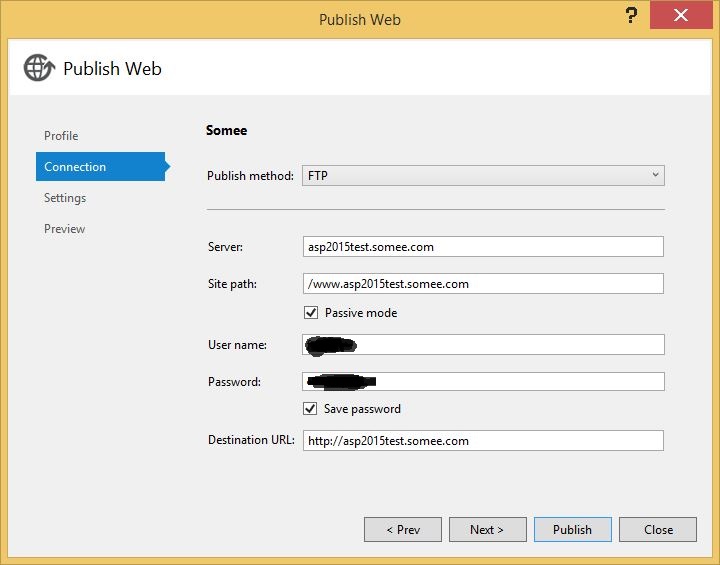
Task: Click the Publish button
Action: pos(573,530)
